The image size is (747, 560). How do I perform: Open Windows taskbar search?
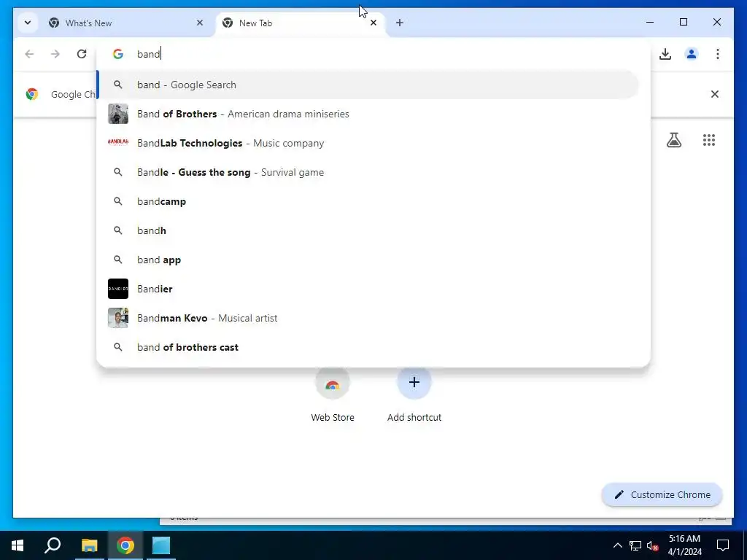pyautogui.click(x=53, y=545)
